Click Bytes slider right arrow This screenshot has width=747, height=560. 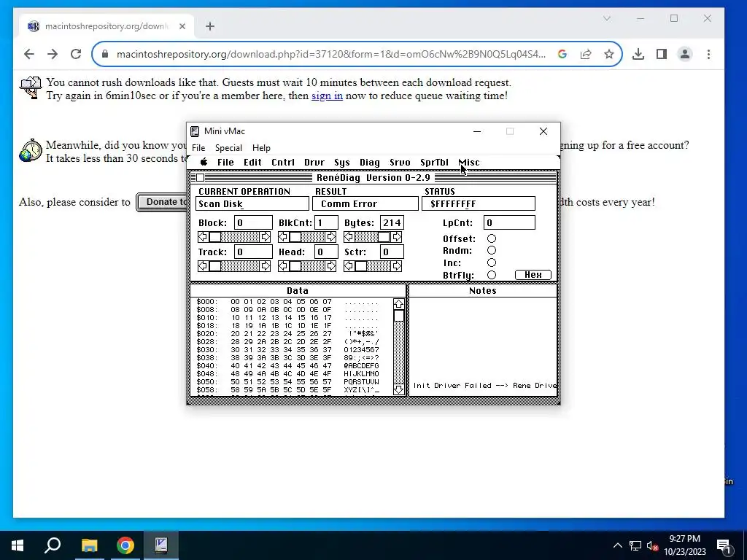(x=396, y=237)
